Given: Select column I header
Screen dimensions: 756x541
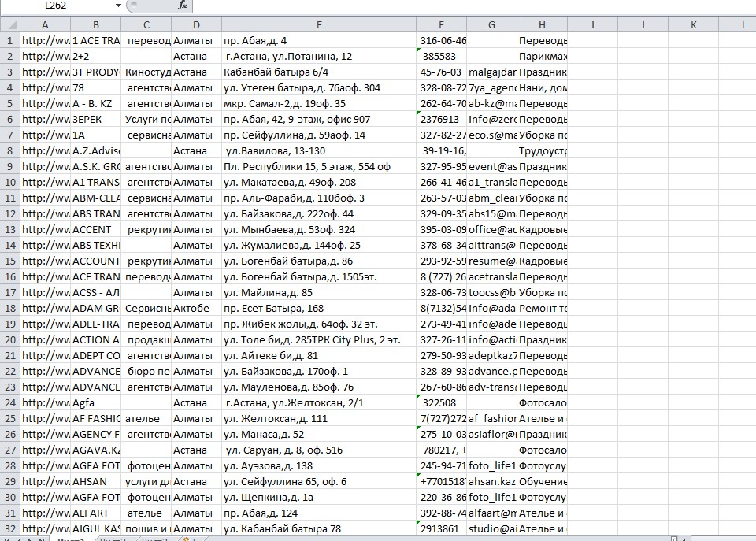Looking at the screenshot, I should pyautogui.click(x=592, y=24).
